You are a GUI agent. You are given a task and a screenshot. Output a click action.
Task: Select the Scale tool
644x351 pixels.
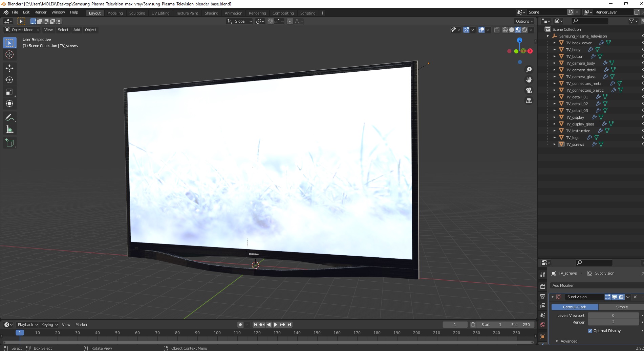(x=9, y=92)
